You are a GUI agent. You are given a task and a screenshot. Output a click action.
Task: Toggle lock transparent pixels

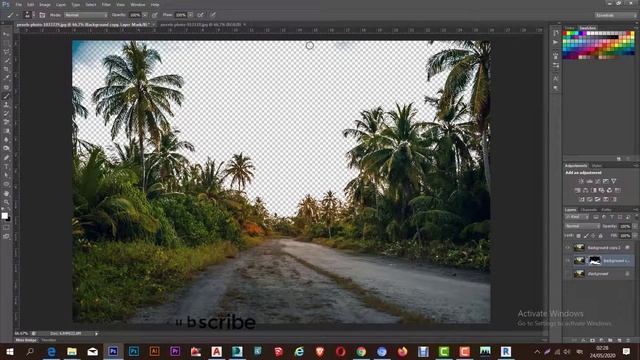[x=578, y=236]
